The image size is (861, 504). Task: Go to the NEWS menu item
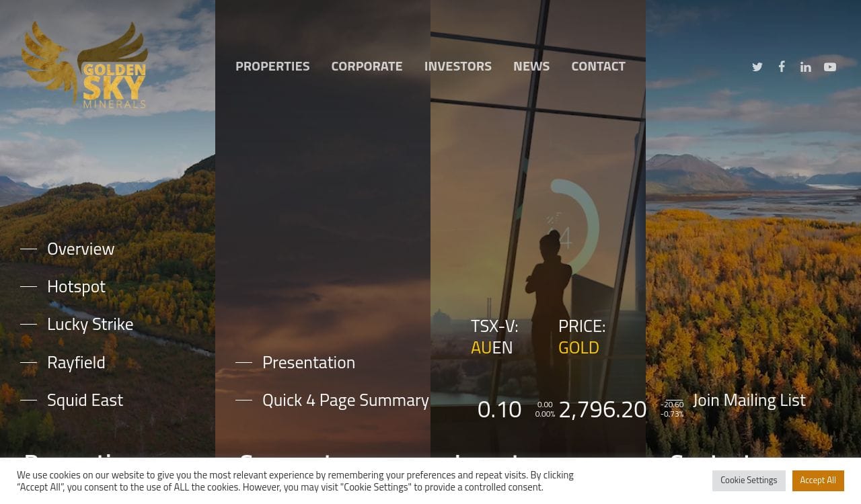(x=531, y=66)
